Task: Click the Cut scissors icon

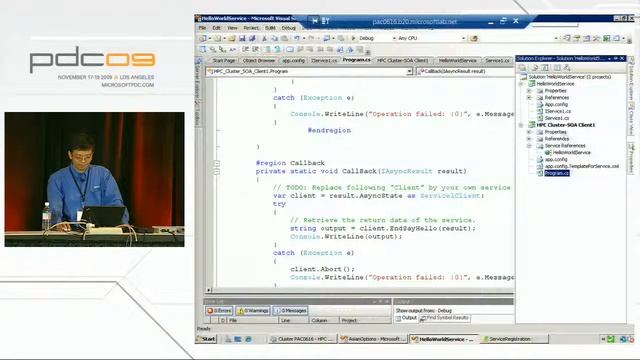Action: tap(264, 38)
